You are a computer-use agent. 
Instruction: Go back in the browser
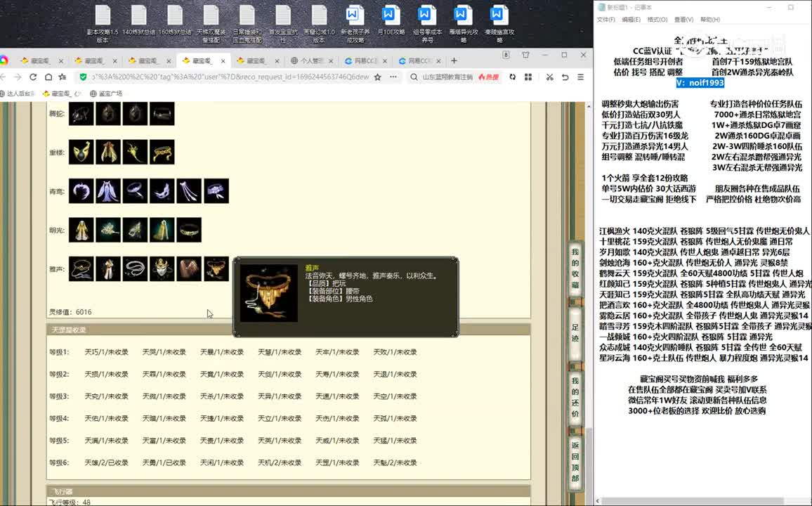click(x=3, y=77)
